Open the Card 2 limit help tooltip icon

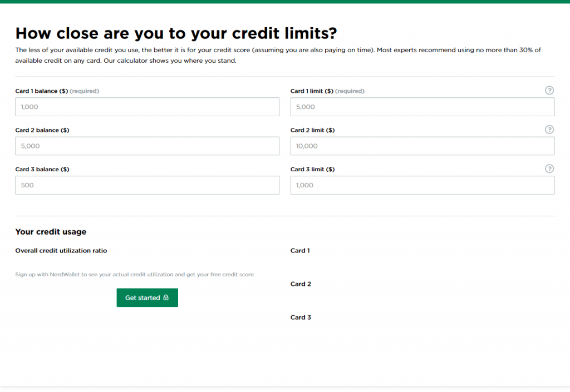549,130
